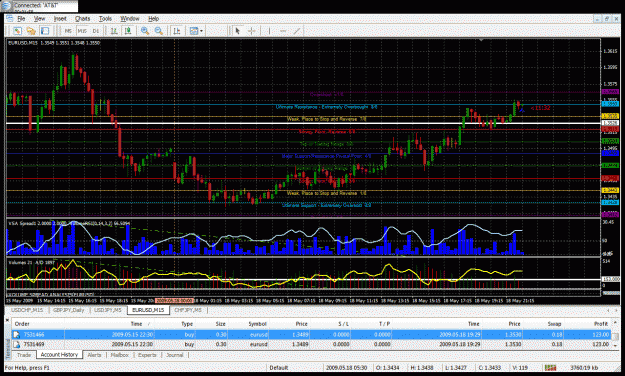Select the Account History terminal tab
The image size is (625, 376).
tap(59, 354)
